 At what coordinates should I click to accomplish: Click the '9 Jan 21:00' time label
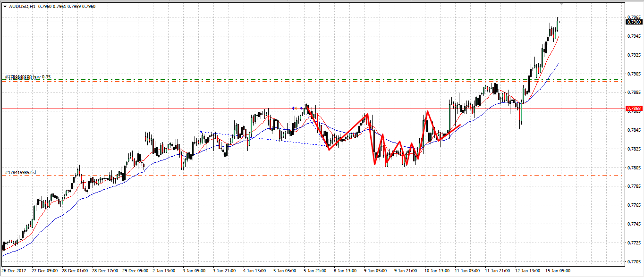(406, 271)
